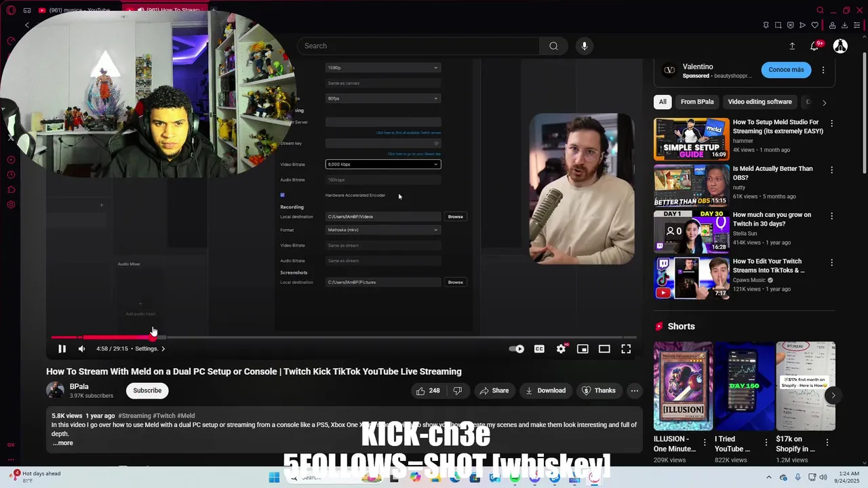
Task: Open more actions ellipsis under video
Action: [x=634, y=390]
